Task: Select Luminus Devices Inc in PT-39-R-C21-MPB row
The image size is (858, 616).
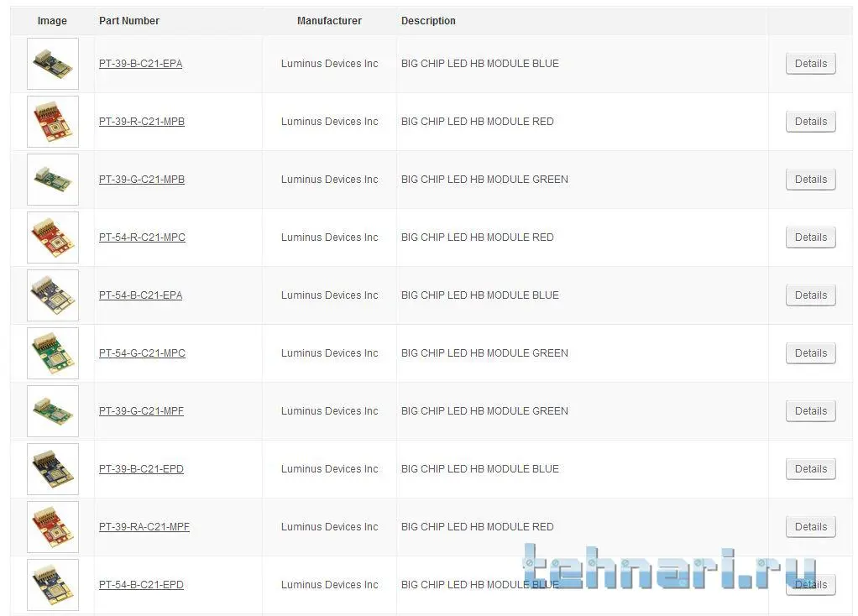Action: tap(329, 122)
